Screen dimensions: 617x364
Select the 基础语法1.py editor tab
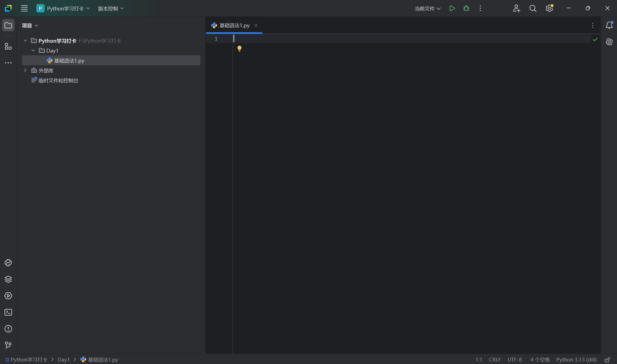[234, 25]
